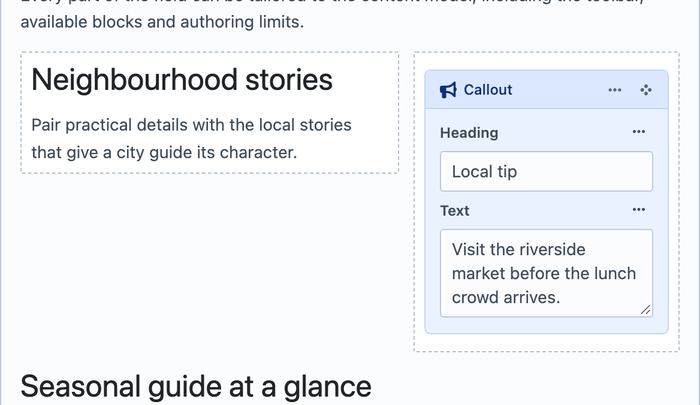Click the Text field label

pos(455,211)
